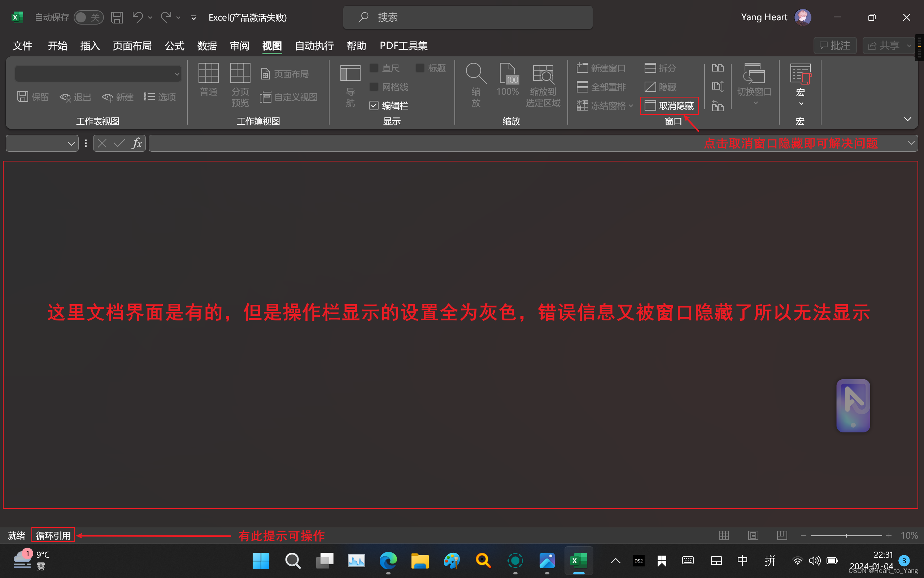Image resolution: width=924 pixels, height=578 pixels.
Task: Switch to the 审阅 Review tab
Action: point(239,46)
